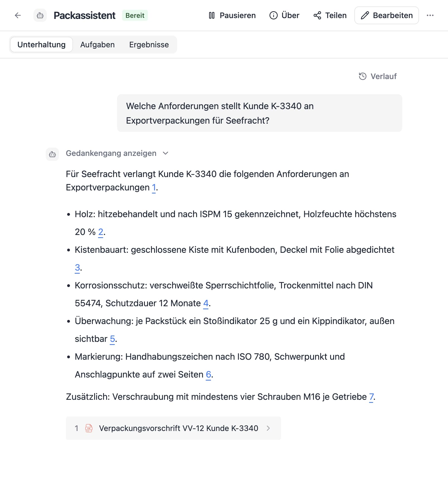Expand Gedankengang anzeigen
The width and height of the screenshot is (448, 490).
(117, 153)
